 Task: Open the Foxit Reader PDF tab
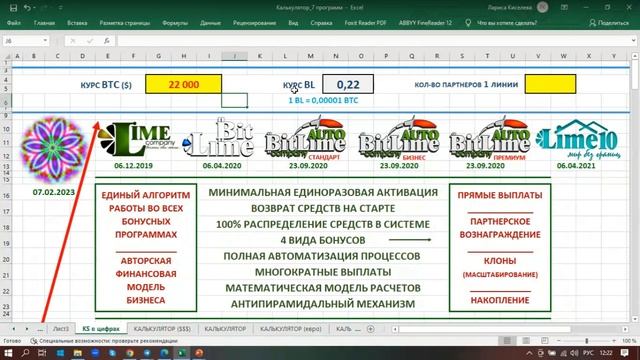[x=365, y=23]
